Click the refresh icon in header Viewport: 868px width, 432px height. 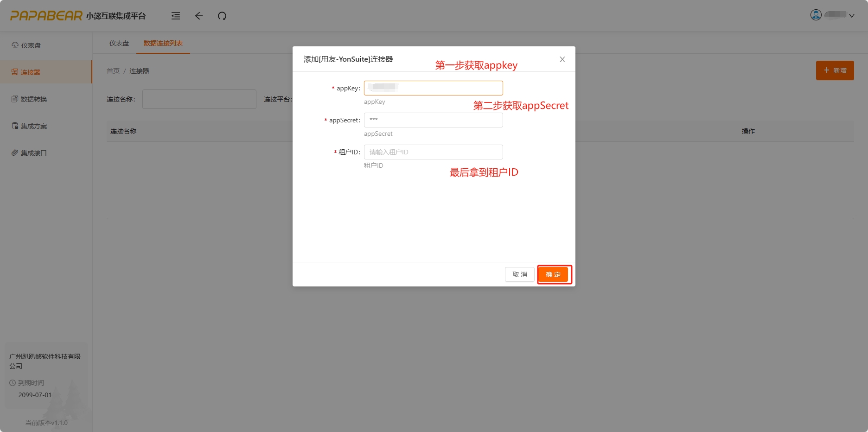222,16
